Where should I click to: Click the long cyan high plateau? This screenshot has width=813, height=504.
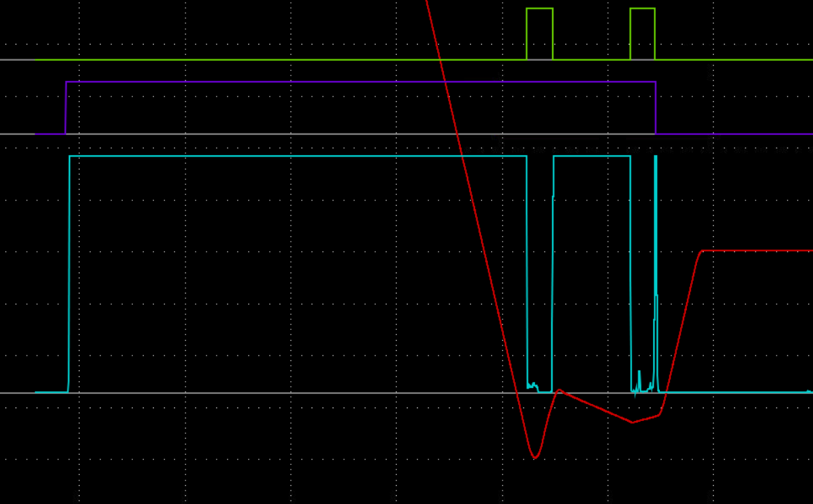(297, 157)
